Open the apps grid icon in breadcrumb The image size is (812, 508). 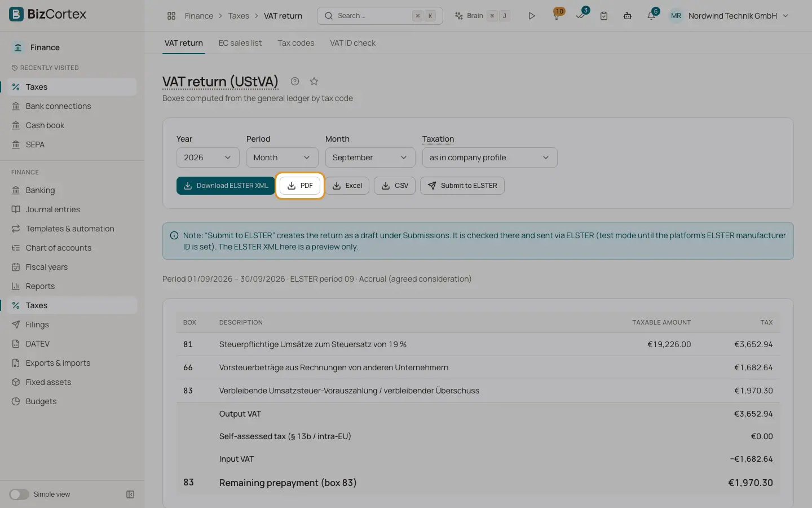(171, 16)
